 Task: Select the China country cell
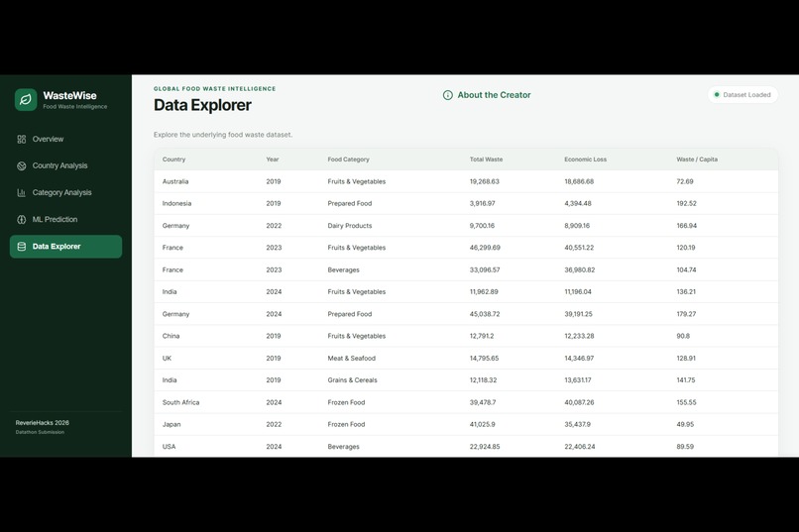point(171,336)
